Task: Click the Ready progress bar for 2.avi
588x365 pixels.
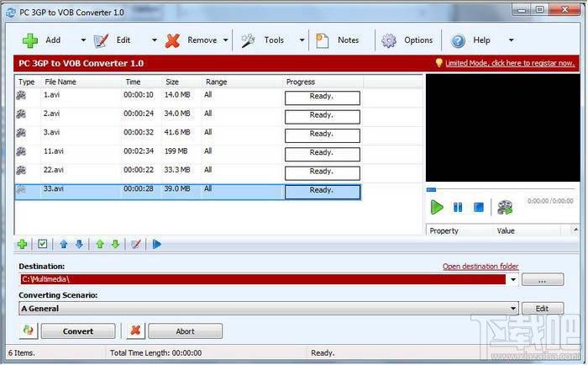Action: [323, 117]
